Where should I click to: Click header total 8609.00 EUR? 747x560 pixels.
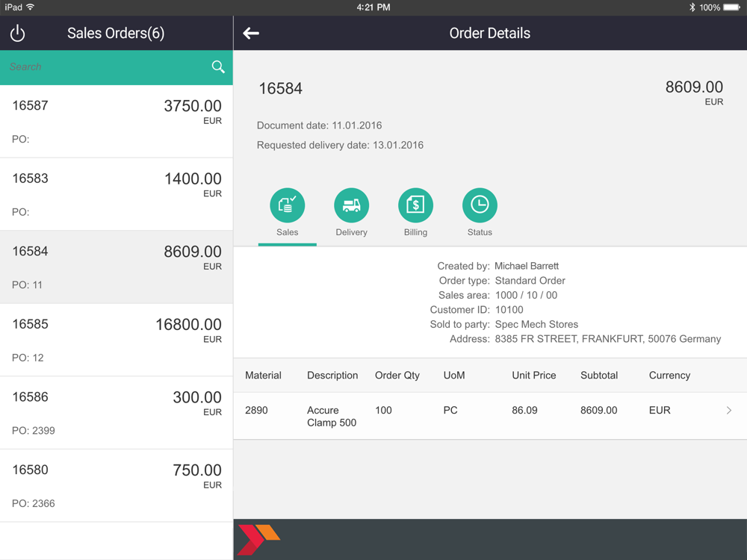click(x=694, y=93)
